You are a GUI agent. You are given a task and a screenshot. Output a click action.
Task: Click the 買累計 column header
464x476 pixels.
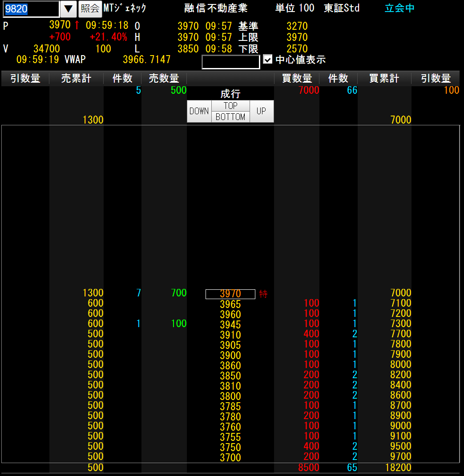coord(384,78)
